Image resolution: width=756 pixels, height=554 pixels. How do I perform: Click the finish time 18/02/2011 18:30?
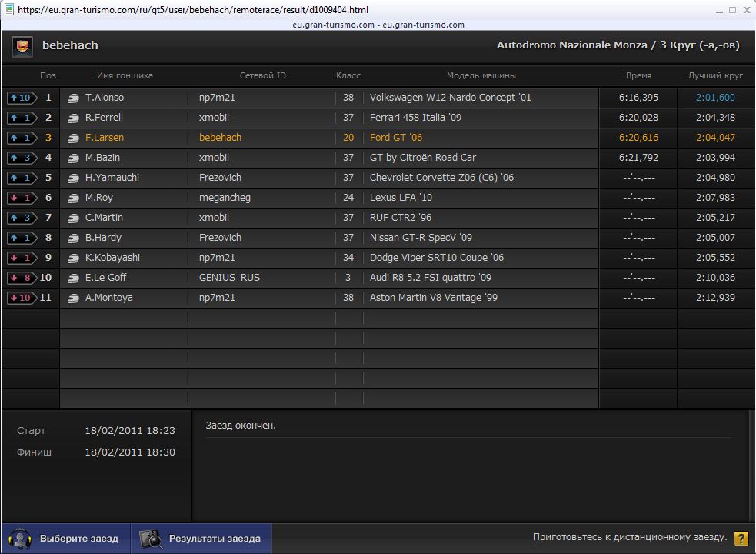click(130, 452)
